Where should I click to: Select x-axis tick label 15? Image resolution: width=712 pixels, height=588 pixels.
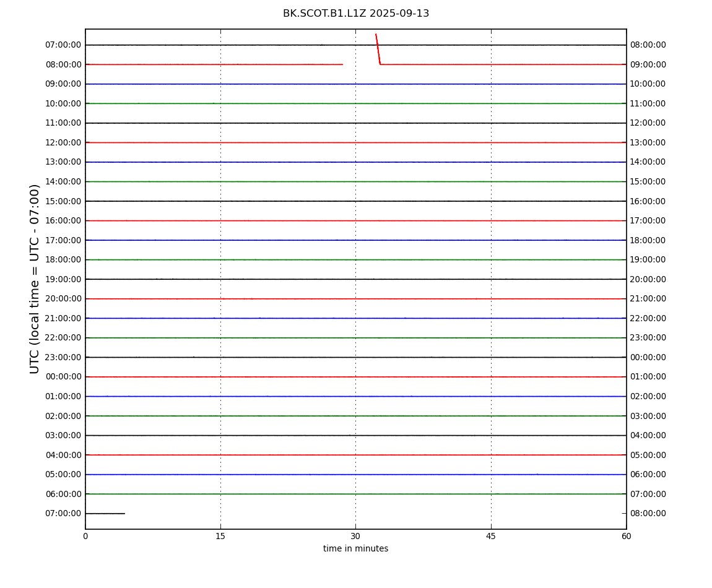click(220, 536)
